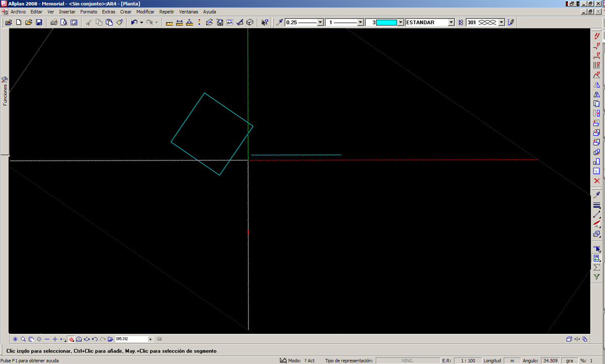Click the yellow ruler measure icon
The width and height of the screenshot is (605, 364).
click(x=169, y=22)
